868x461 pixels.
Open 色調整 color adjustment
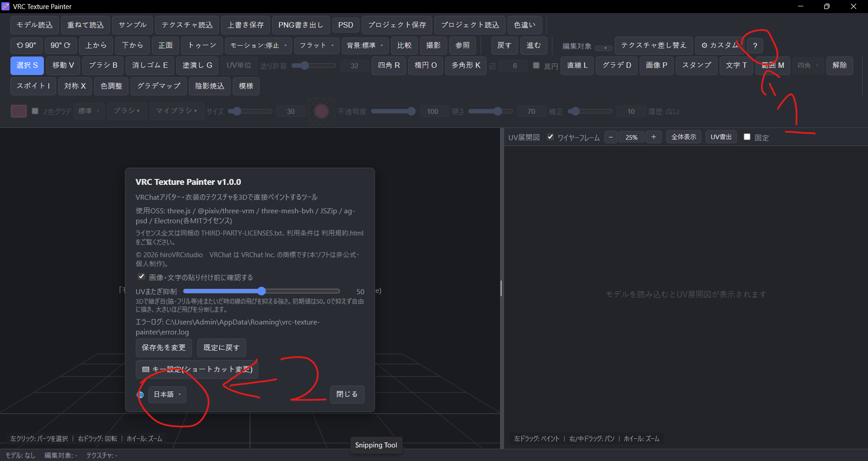tap(111, 86)
